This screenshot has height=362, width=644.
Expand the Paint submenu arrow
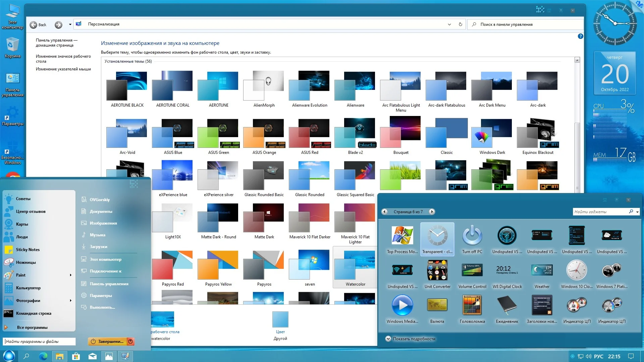pos(70,275)
